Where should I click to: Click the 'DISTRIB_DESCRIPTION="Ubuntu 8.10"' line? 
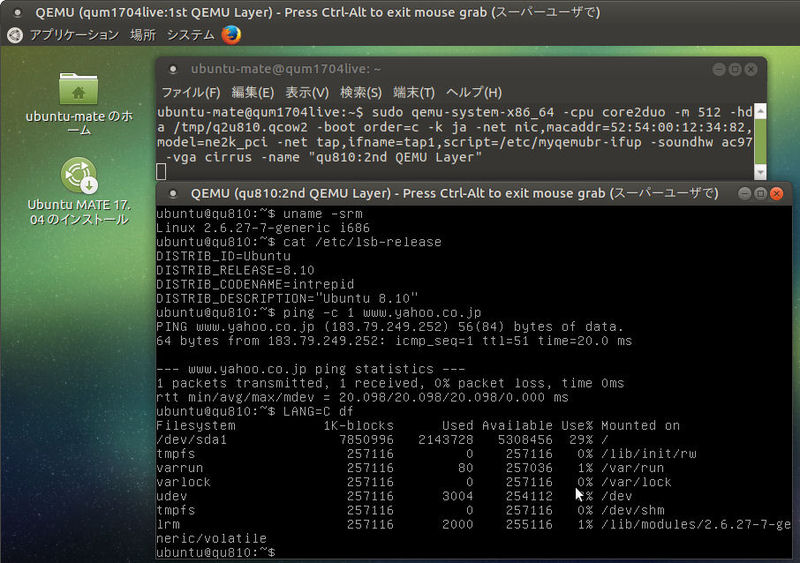287,299
